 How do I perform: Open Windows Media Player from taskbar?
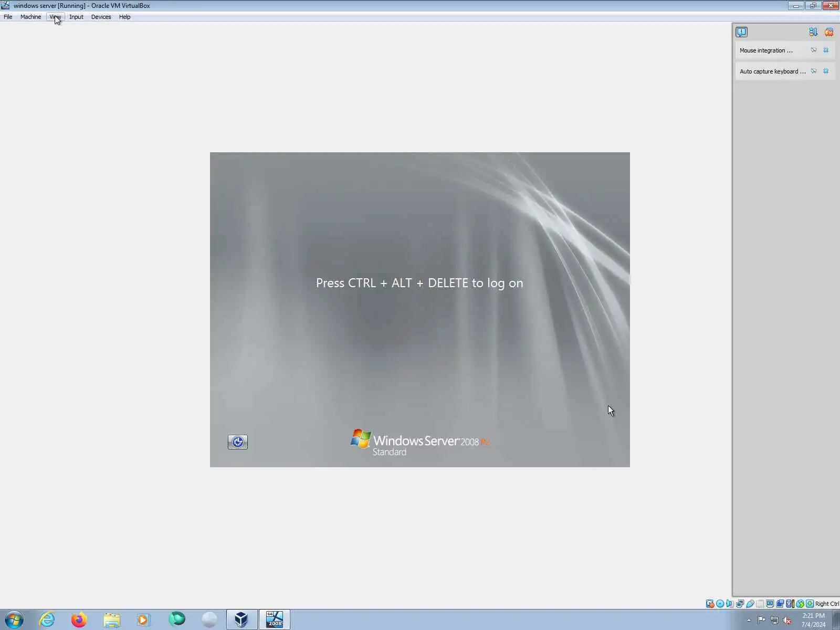pyautogui.click(x=143, y=619)
